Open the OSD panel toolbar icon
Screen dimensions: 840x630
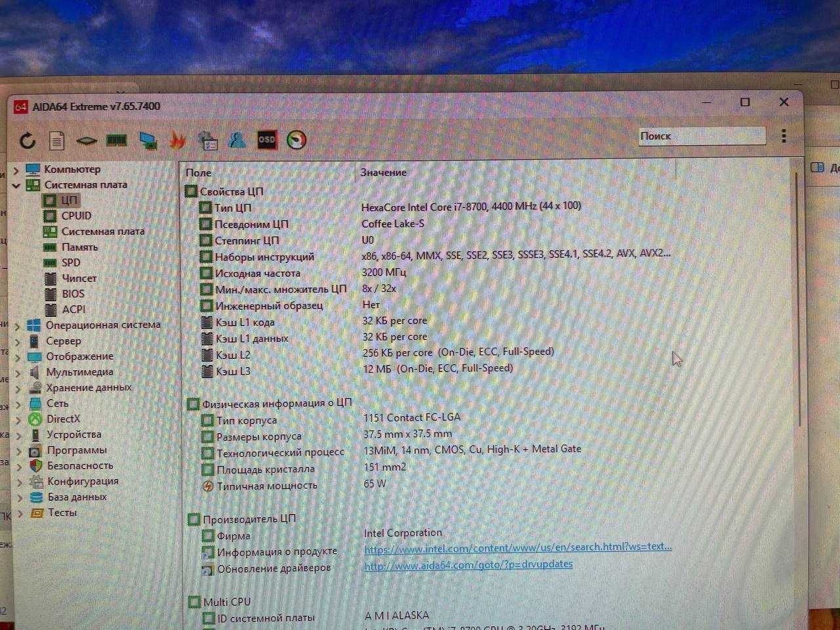266,140
